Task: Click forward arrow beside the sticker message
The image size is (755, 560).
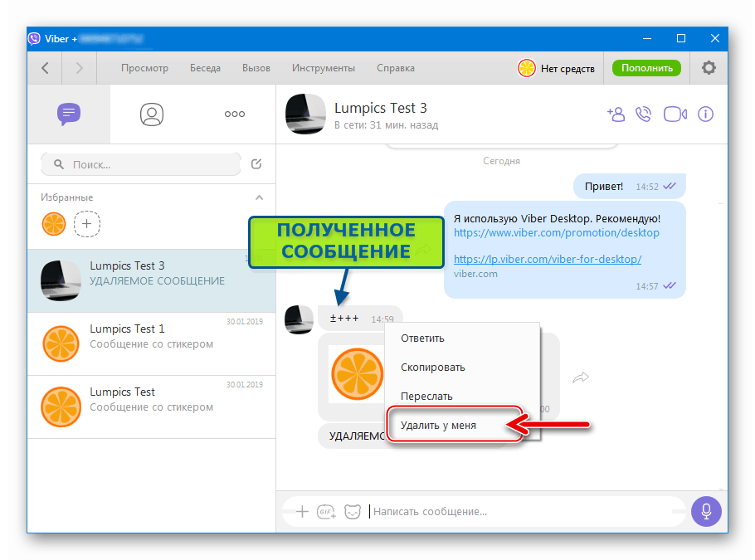Action: pyautogui.click(x=581, y=377)
